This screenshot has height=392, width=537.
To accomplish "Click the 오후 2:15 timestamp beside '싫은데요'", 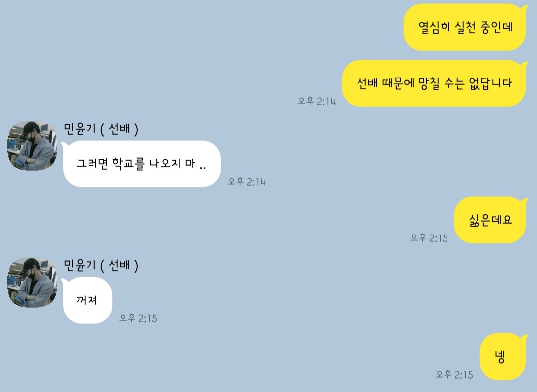I will click(x=429, y=237).
